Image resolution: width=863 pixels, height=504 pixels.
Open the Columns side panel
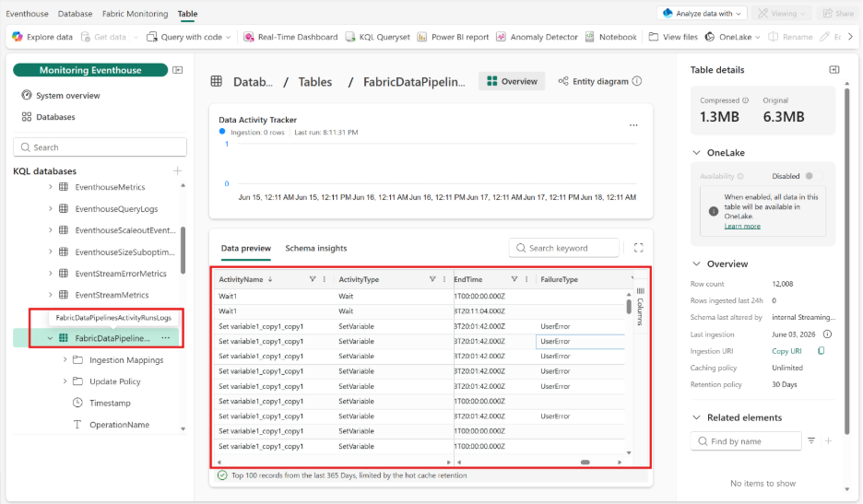640,306
